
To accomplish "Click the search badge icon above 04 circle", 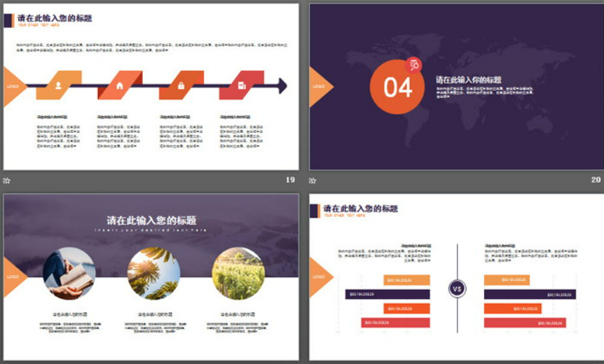I will (x=413, y=65).
